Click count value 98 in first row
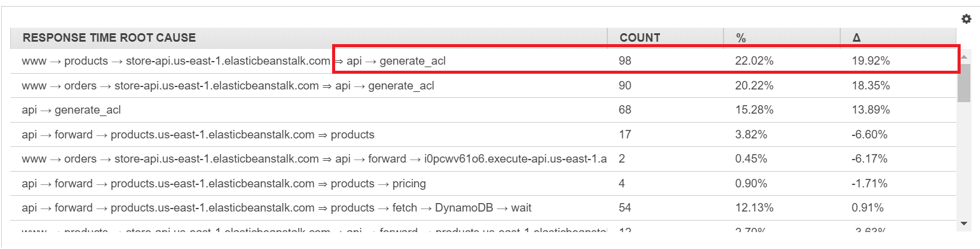 pyautogui.click(x=625, y=61)
